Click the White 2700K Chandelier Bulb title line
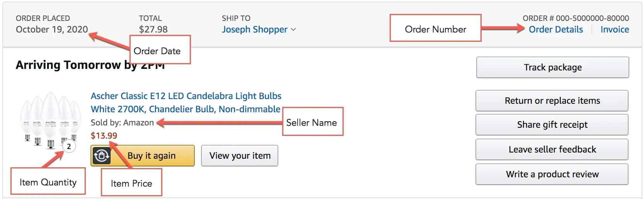The image size is (644, 199). tap(186, 109)
